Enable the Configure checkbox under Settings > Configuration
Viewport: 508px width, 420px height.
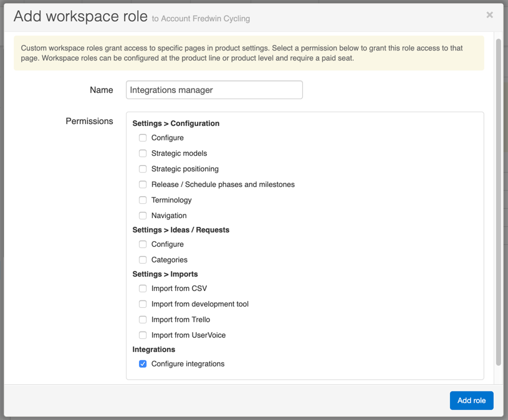pyautogui.click(x=143, y=138)
